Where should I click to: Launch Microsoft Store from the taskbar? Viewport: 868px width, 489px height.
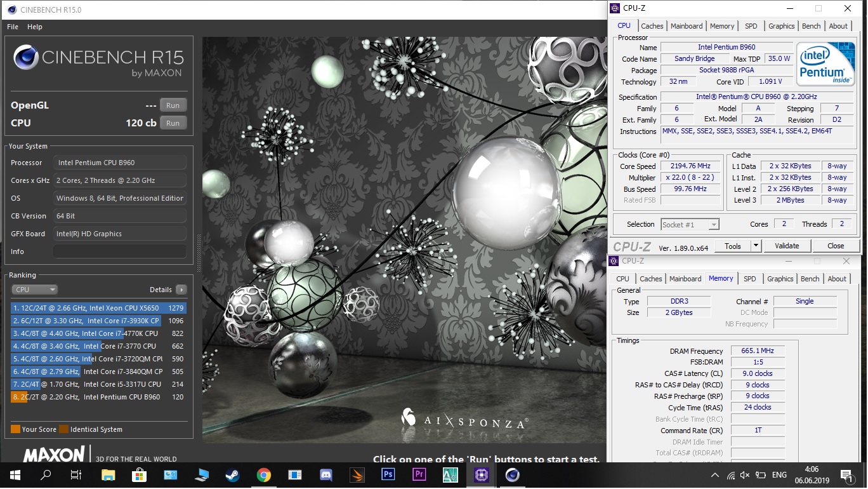point(139,475)
